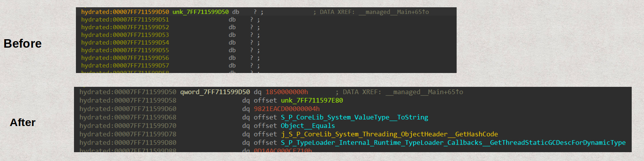The width and height of the screenshot is (644, 161).
Task: Click the "After" heading label
Action: click(22, 123)
